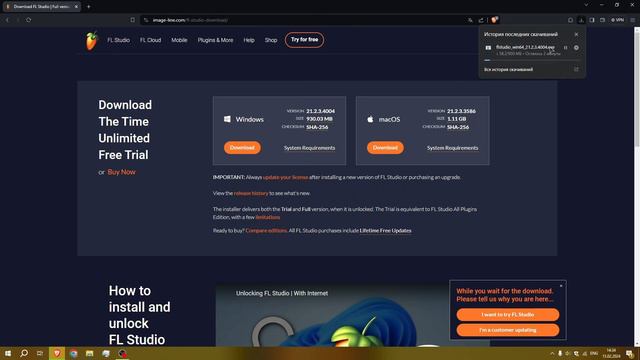Open the browser sidebar panel icon
Image resolution: width=640 pixels, height=360 pixels.
coord(592,20)
